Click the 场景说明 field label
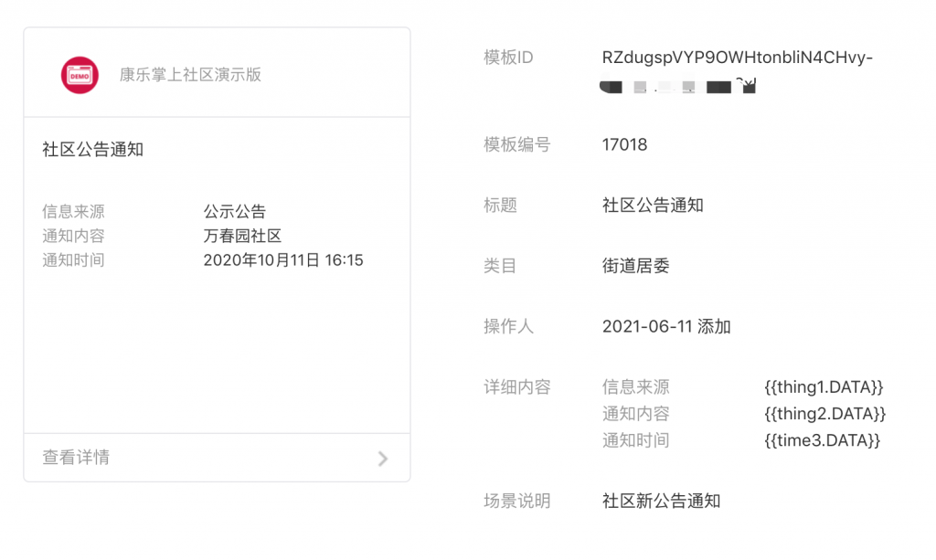This screenshot has width=936, height=560. coord(517,501)
